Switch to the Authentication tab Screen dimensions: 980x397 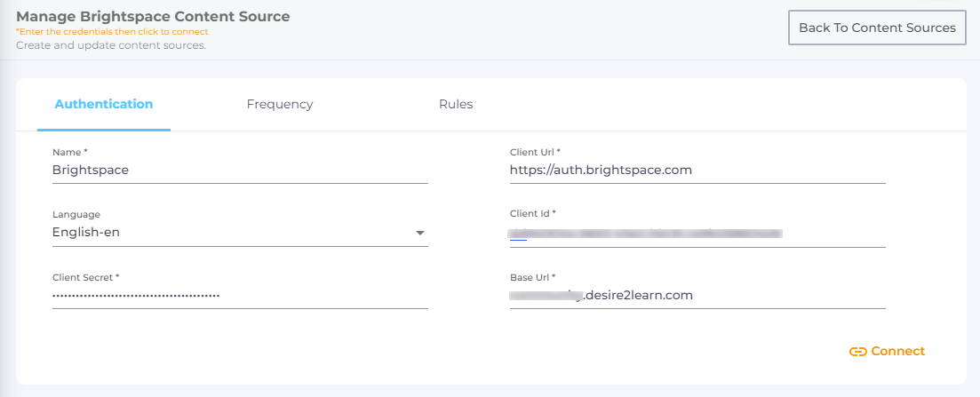tap(104, 104)
